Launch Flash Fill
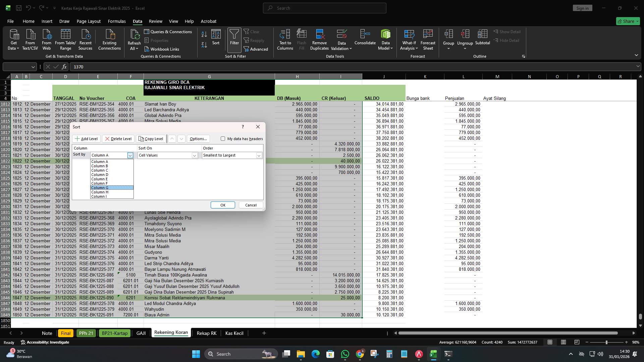The height and width of the screenshot is (362, 644). coord(301,39)
